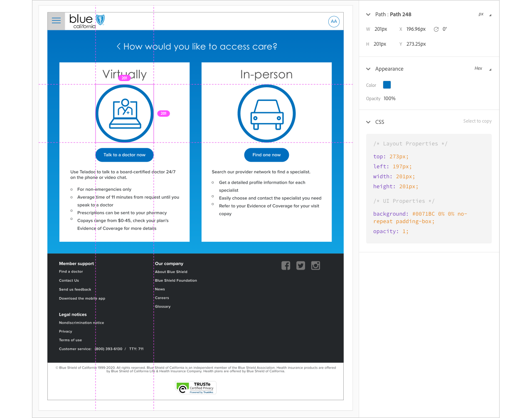Click the rotation angle icon
Screen dimensions: 532x418
(436, 30)
